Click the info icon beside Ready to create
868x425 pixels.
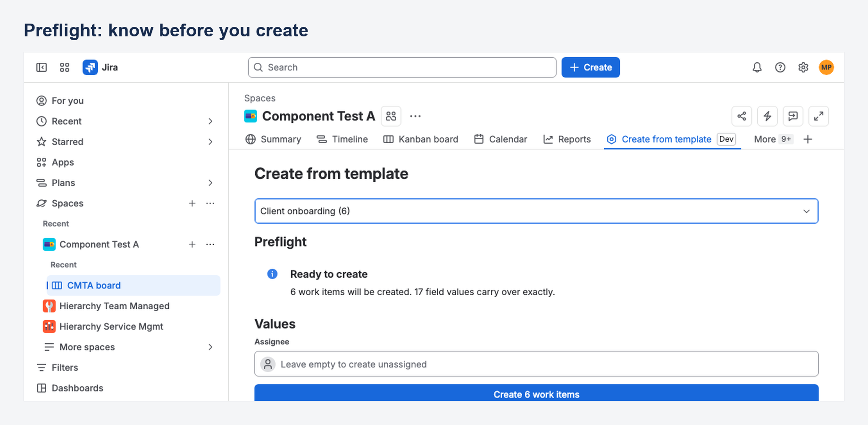click(272, 274)
